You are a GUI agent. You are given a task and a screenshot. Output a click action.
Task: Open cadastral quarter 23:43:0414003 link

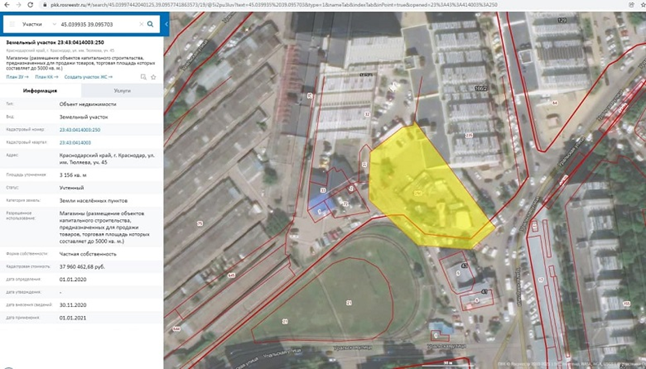[x=75, y=142]
